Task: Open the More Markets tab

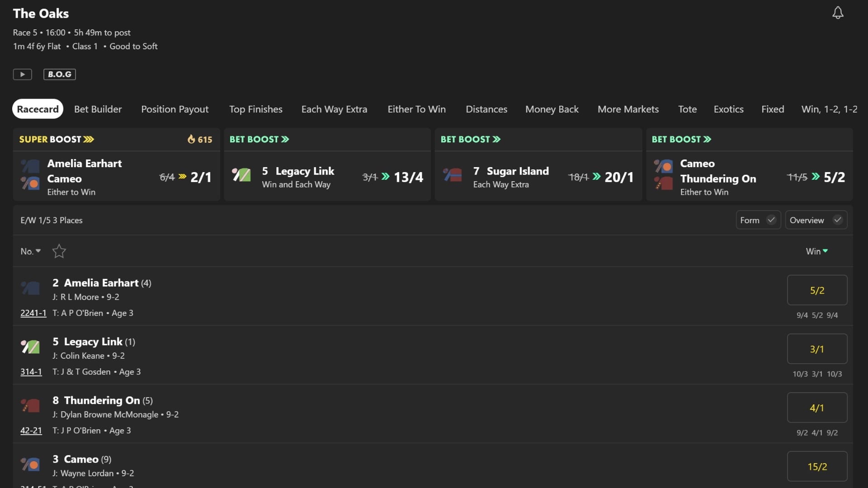Action: tap(628, 109)
